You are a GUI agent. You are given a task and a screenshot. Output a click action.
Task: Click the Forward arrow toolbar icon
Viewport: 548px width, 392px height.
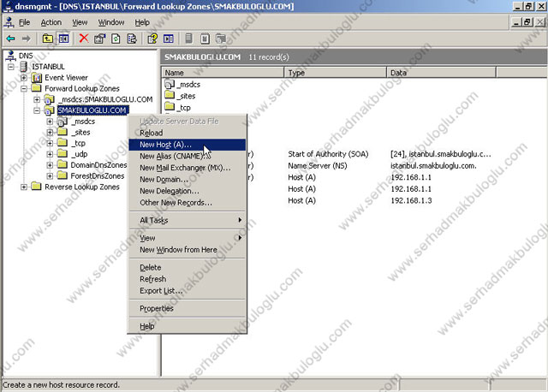(x=27, y=39)
